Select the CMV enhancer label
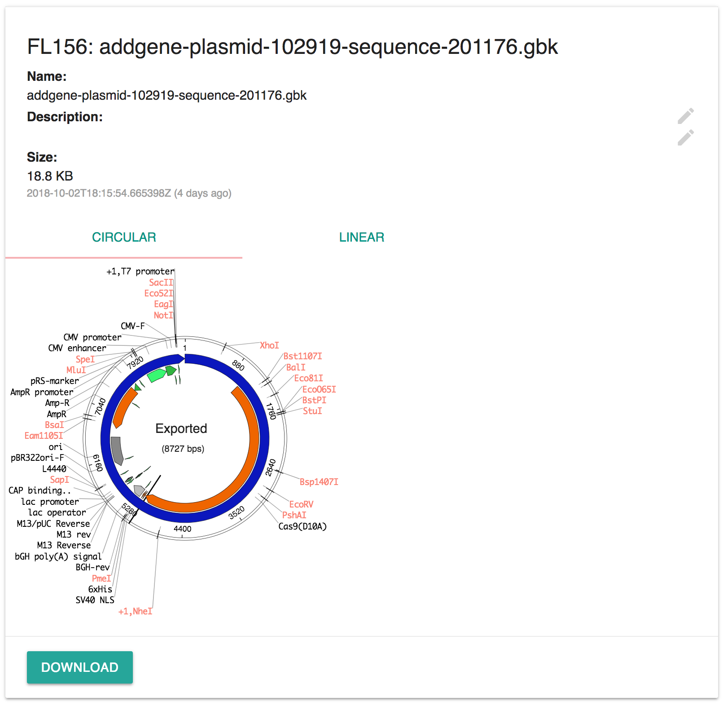This screenshot has width=728, height=706. click(x=77, y=348)
